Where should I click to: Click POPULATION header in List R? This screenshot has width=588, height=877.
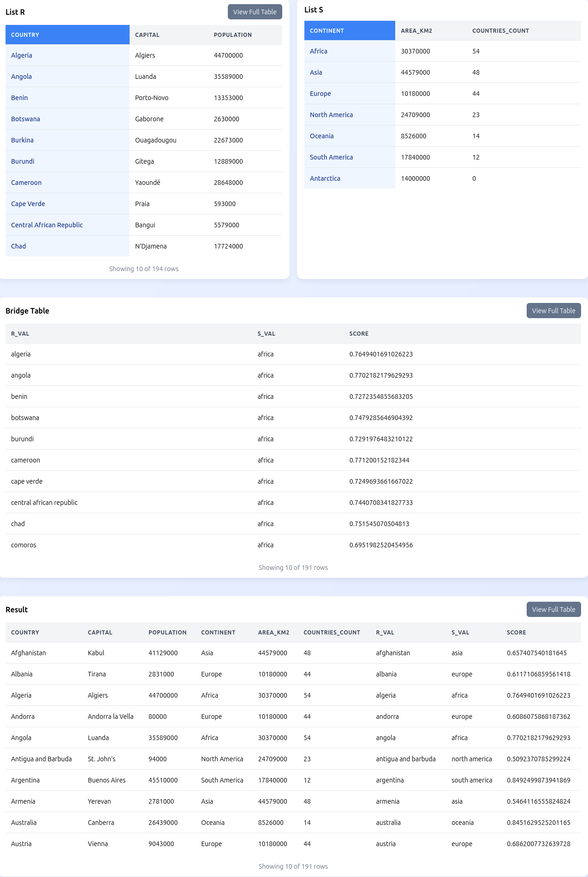click(232, 35)
